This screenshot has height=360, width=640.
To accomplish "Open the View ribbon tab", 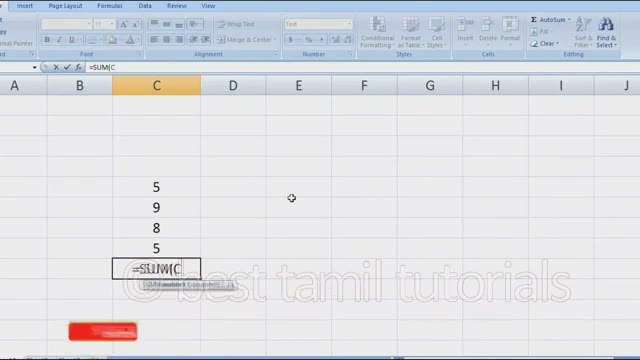I will [x=208, y=6].
